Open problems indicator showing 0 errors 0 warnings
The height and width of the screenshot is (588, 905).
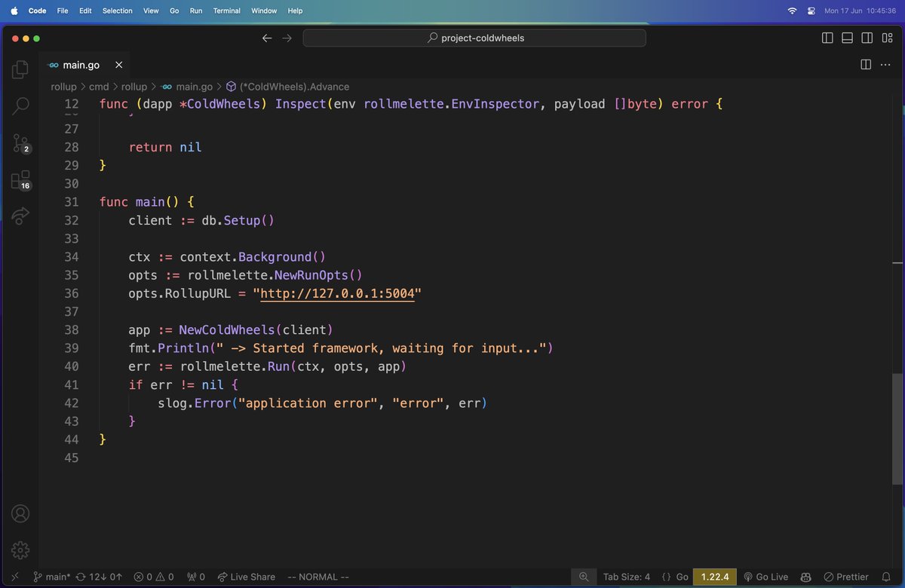click(155, 577)
